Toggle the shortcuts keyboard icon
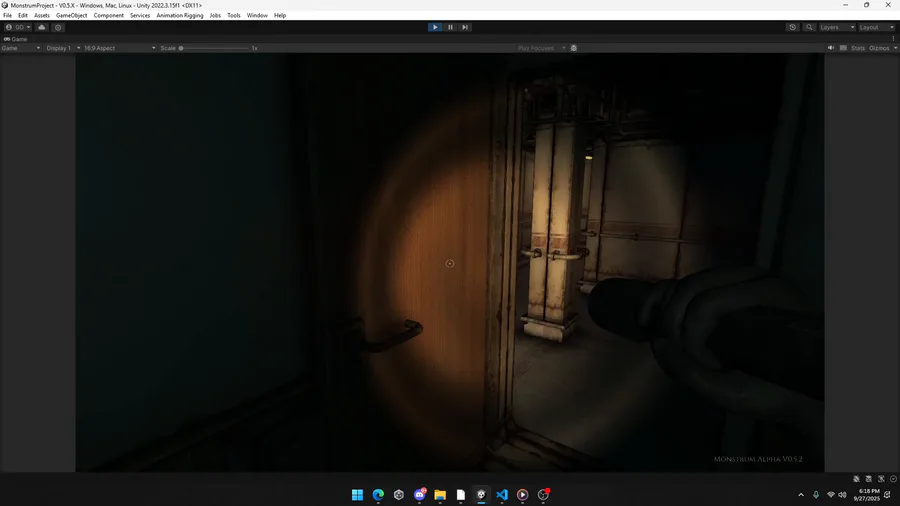Image resolution: width=900 pixels, height=506 pixels. (x=843, y=48)
